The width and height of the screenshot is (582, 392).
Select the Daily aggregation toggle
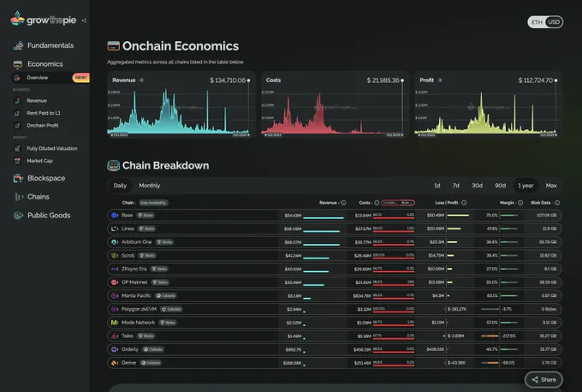coord(120,186)
